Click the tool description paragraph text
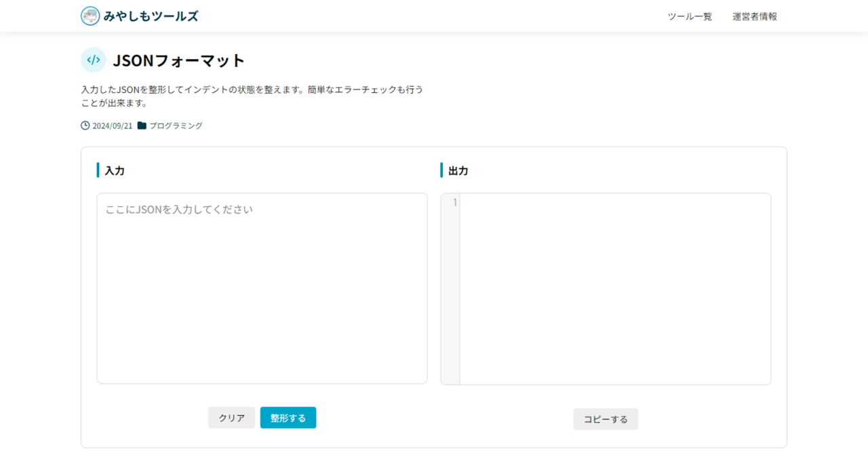This screenshot has width=868, height=460. [252, 96]
